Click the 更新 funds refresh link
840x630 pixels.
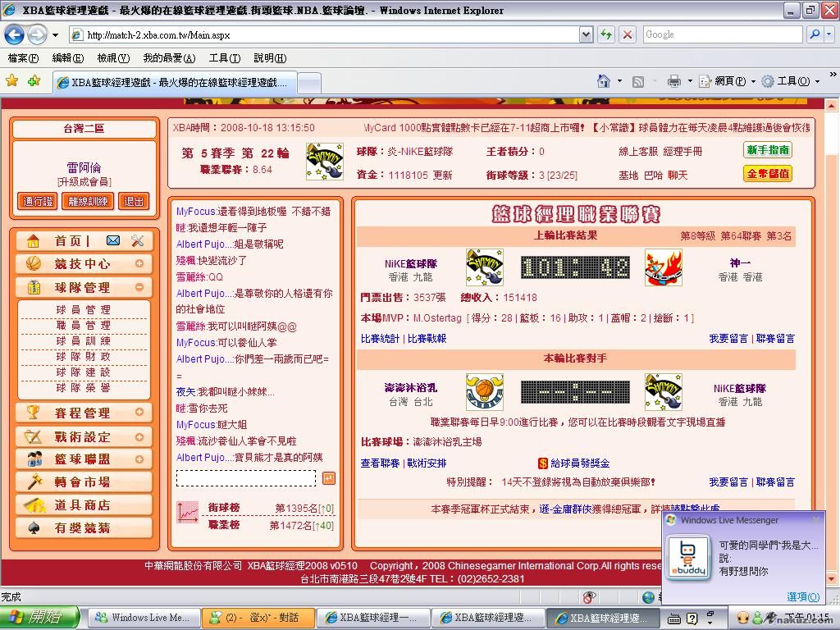coord(442,176)
